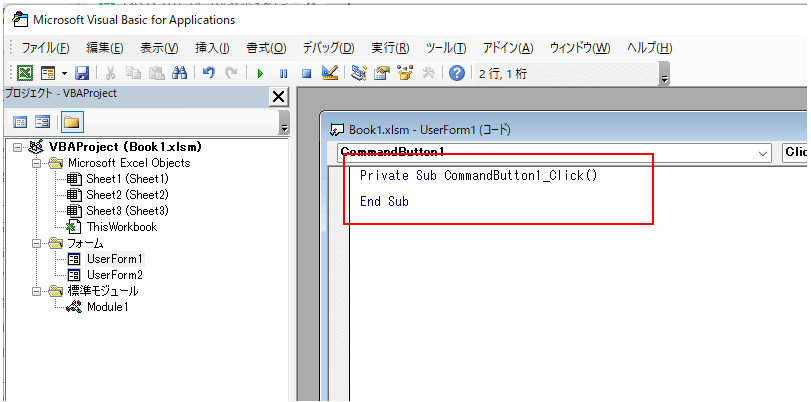Select ThisWorkbook in project tree
This screenshot has width=811, height=402.
tap(122, 227)
